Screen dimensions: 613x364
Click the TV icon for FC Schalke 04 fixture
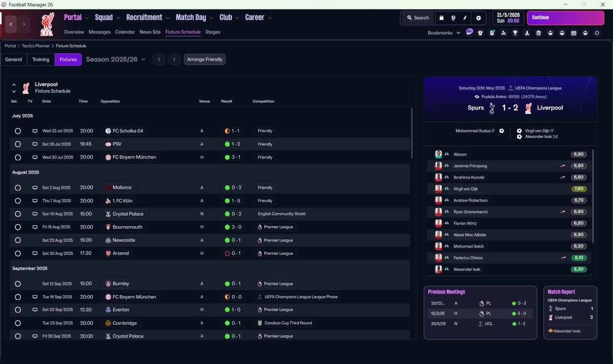pos(35,131)
